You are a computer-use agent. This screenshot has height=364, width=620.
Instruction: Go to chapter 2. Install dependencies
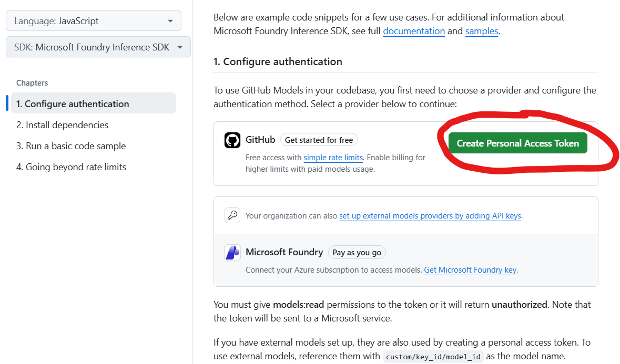point(62,125)
